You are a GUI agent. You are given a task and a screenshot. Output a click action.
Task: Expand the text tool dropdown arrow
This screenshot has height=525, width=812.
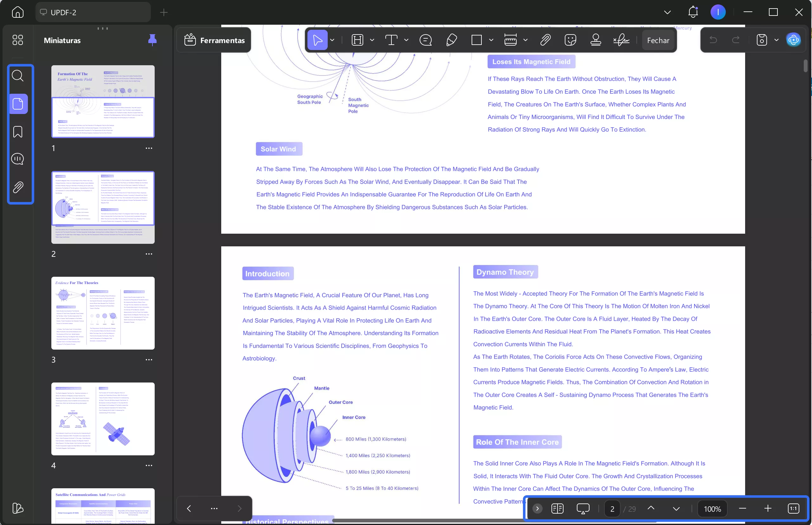(x=406, y=40)
